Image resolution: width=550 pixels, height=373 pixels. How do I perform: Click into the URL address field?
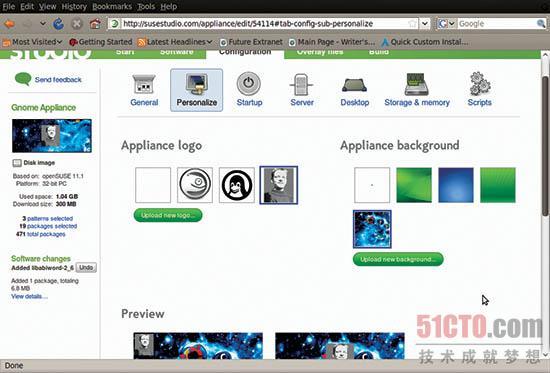coord(263,24)
